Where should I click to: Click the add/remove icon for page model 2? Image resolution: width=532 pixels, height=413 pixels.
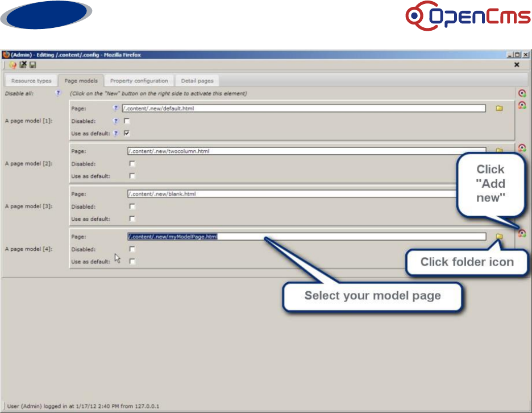pos(522,148)
